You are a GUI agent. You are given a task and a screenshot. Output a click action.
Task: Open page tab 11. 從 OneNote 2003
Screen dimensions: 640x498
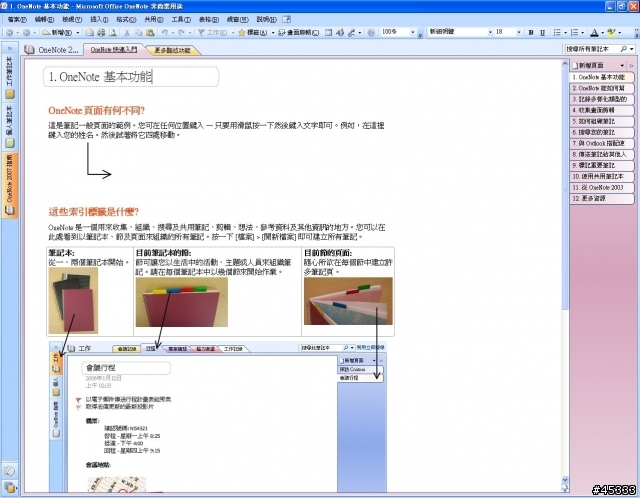(x=602, y=187)
